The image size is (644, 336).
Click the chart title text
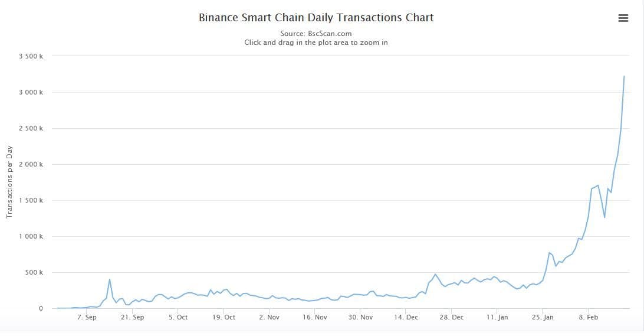[x=316, y=18]
